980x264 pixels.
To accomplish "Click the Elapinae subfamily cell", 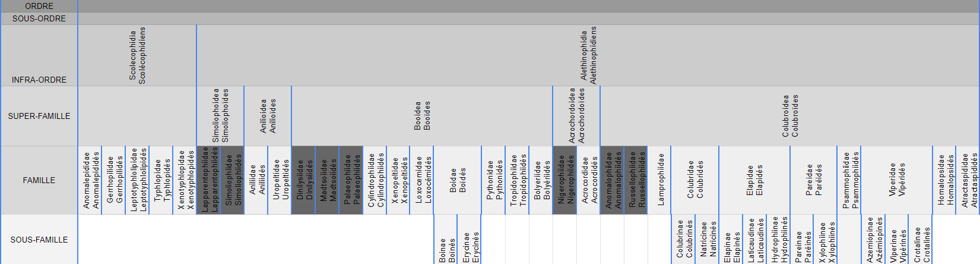I will click(x=731, y=240).
